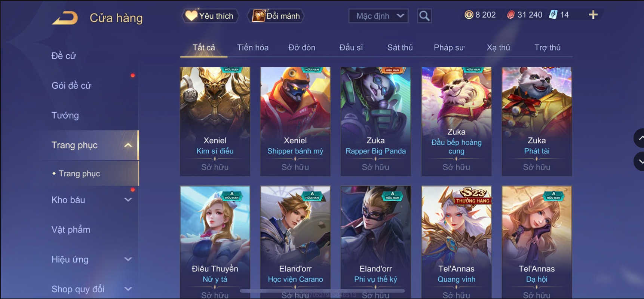Open the search magnifier icon

coord(424,16)
